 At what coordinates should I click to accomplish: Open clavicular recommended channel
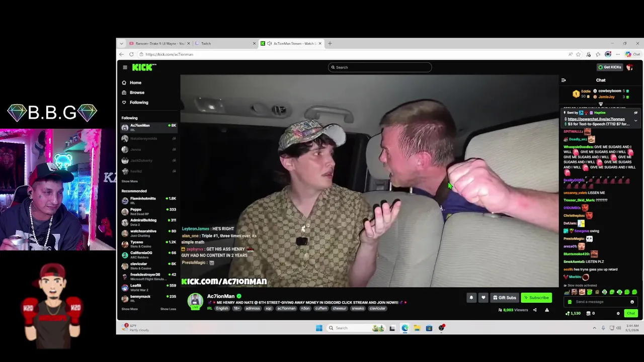tap(148, 265)
